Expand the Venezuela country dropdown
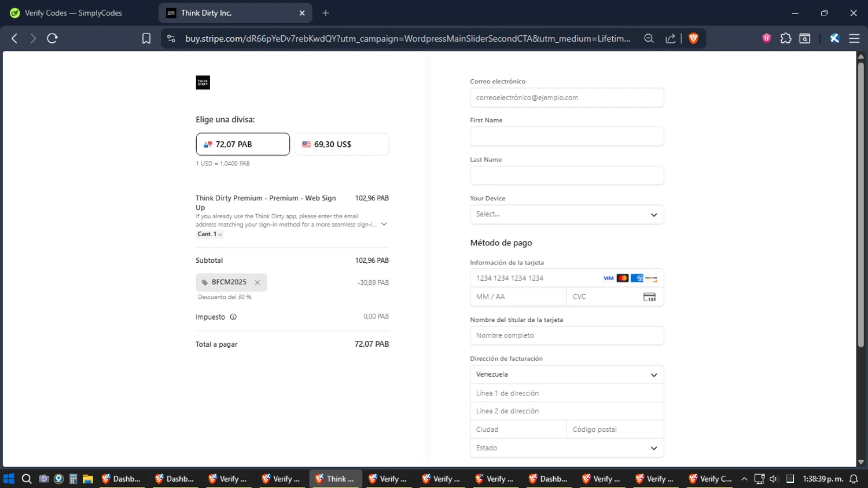The width and height of the screenshot is (868, 488). click(567, 375)
